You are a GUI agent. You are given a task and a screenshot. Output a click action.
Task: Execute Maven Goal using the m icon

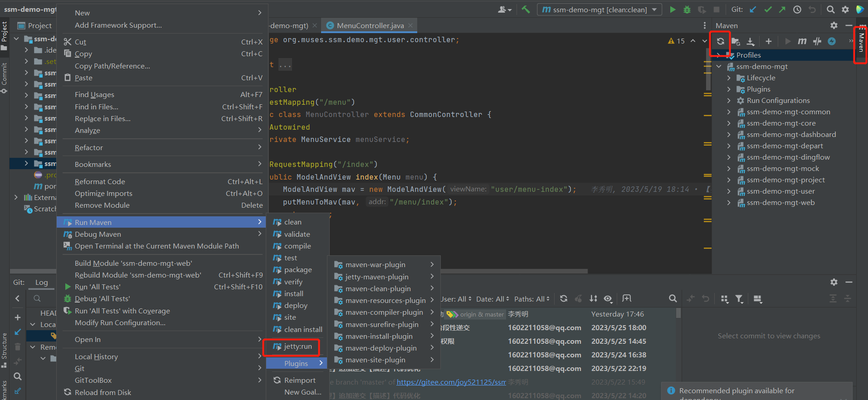(802, 41)
